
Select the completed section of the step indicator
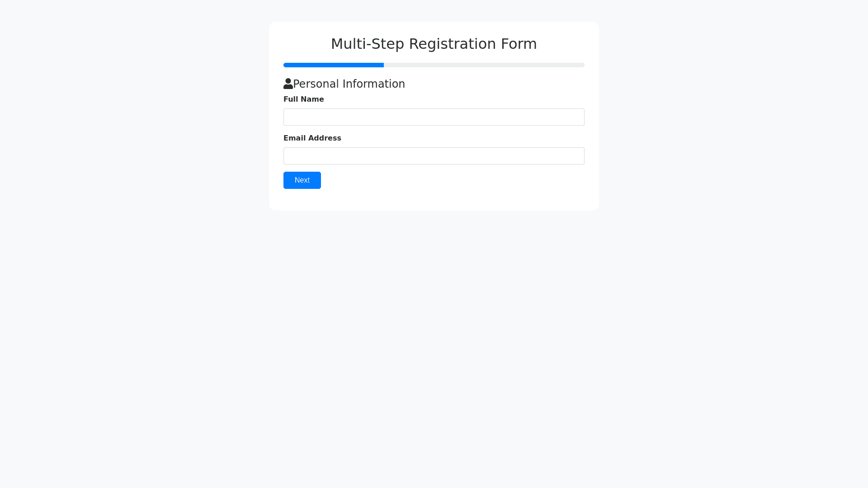[334, 65]
